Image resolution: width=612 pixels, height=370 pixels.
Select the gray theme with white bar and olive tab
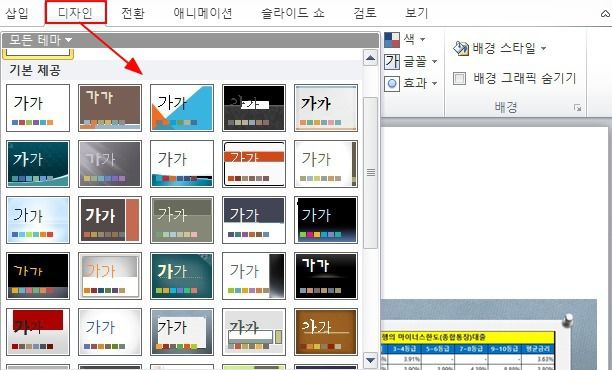click(254, 332)
